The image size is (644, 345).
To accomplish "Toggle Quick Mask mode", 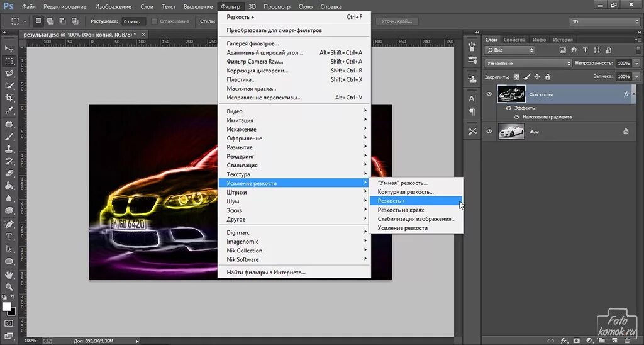I will (x=9, y=324).
